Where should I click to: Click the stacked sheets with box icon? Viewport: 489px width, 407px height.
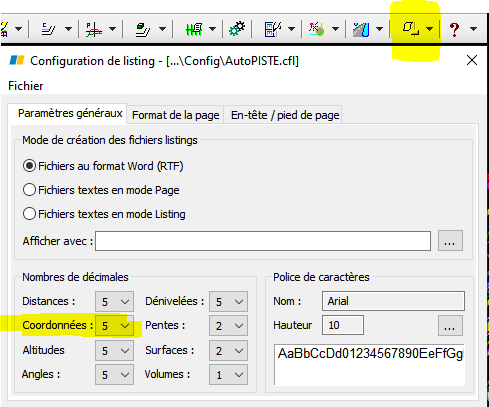coord(142,29)
